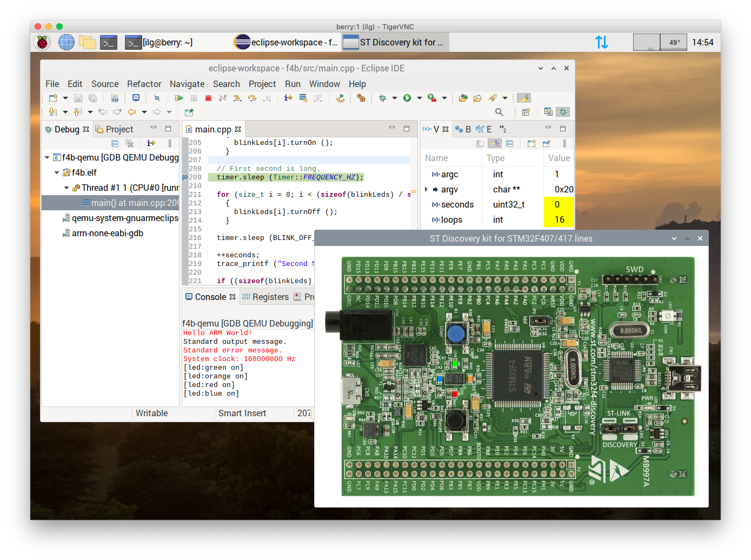
Task: Click the Open Perspective icon
Action: [526, 112]
